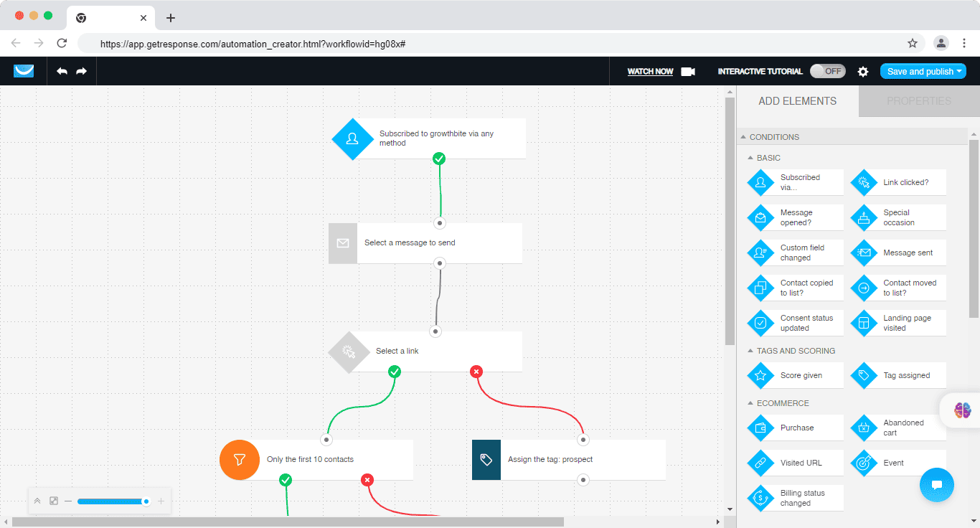The width and height of the screenshot is (980, 528).
Task: Pick the Tag assigned condition icon
Action: click(864, 375)
